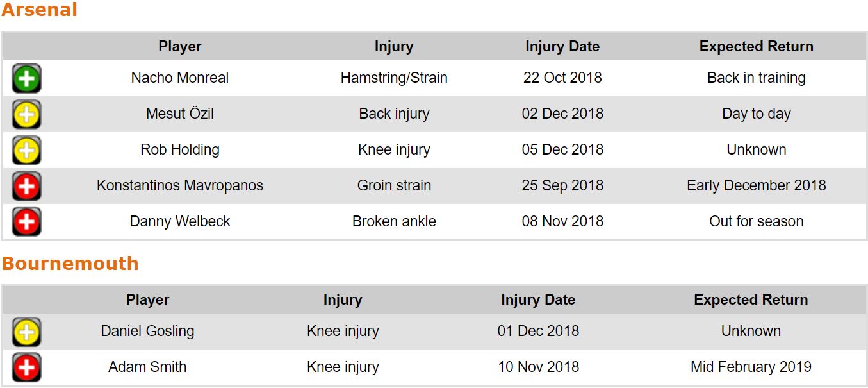Open the Arsenal team heading
Image resolution: width=868 pixels, height=388 pixels.
(40, 10)
